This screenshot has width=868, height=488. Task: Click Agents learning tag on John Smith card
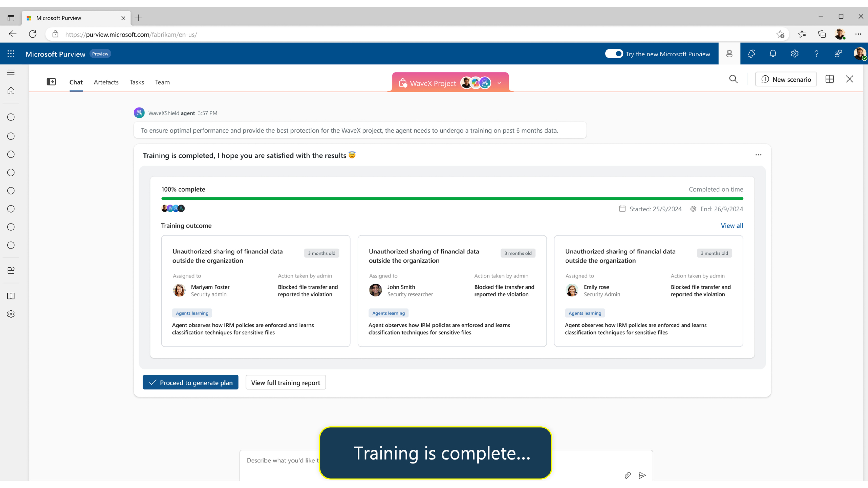pyautogui.click(x=389, y=313)
